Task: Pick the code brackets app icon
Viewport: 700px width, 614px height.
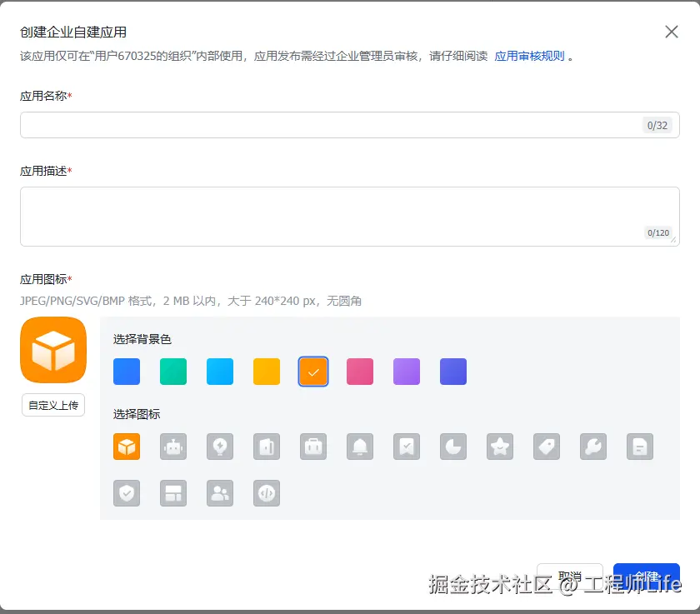Action: point(267,493)
